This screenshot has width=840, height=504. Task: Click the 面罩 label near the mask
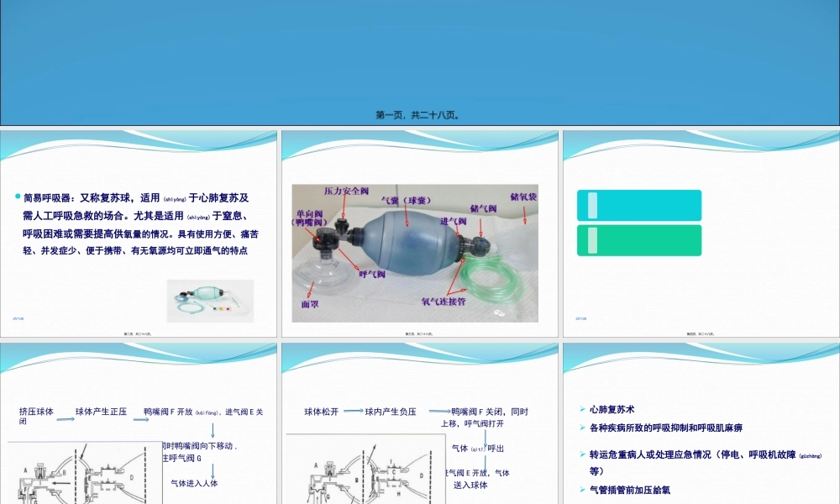pyautogui.click(x=310, y=304)
